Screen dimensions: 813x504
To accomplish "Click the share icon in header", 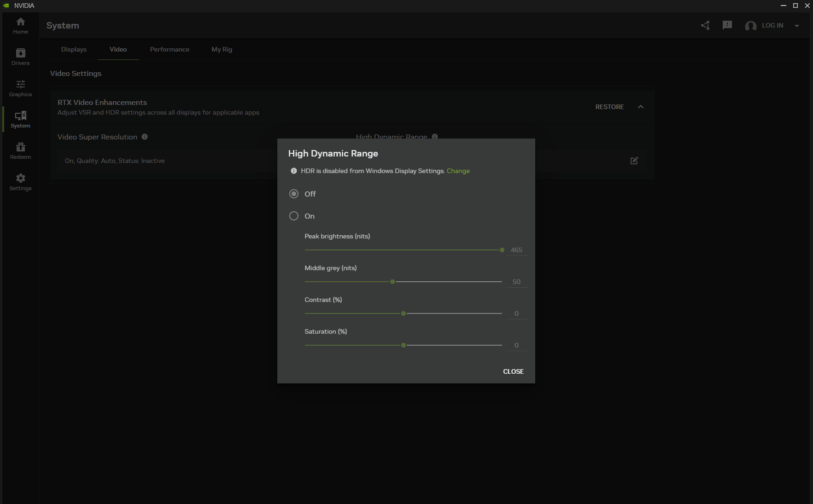I will (705, 26).
